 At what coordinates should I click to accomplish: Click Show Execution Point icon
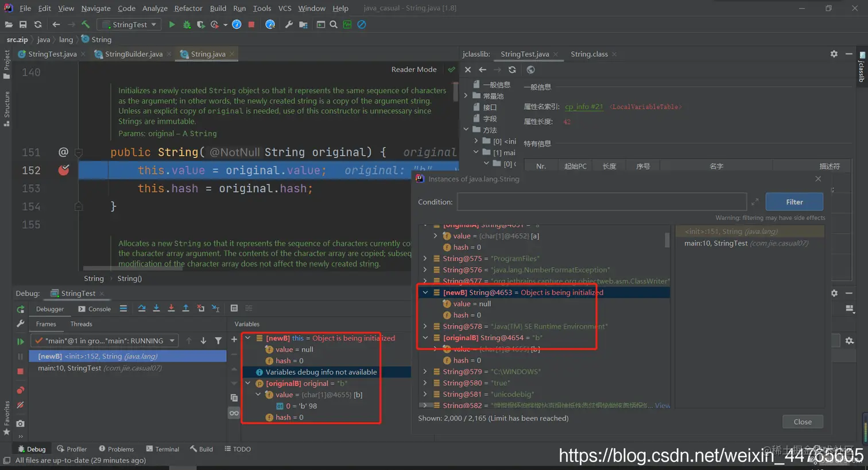pyautogui.click(x=123, y=309)
